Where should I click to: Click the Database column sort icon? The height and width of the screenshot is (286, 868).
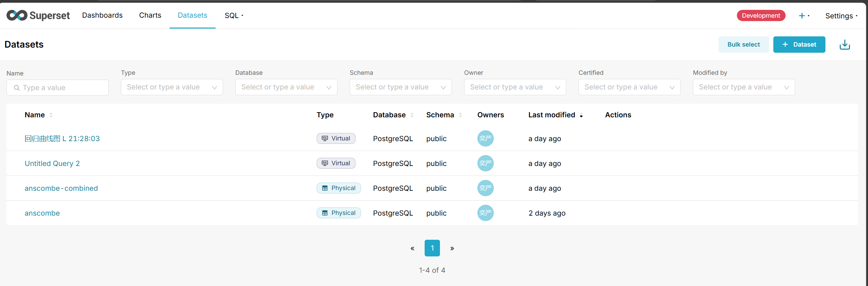click(412, 115)
